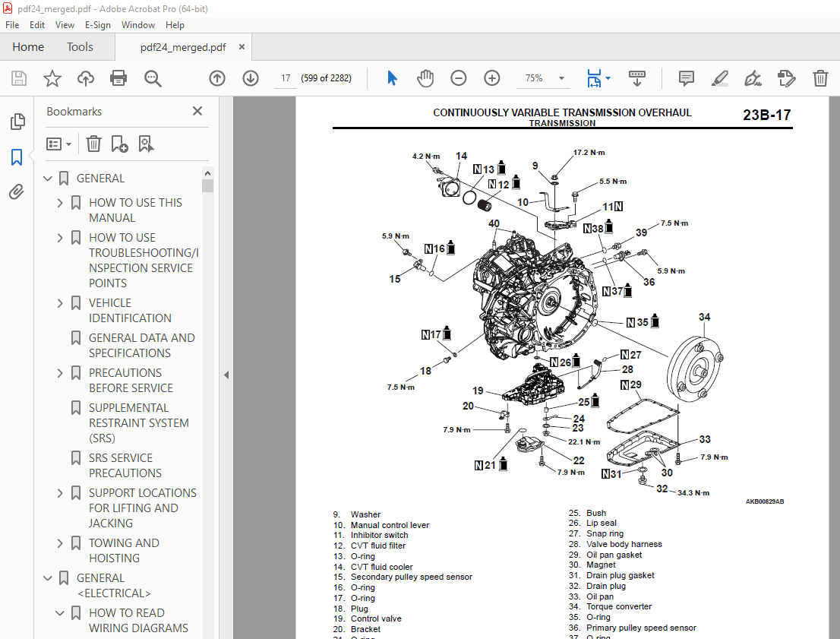
Task: Click the page number input field
Action: click(x=286, y=78)
